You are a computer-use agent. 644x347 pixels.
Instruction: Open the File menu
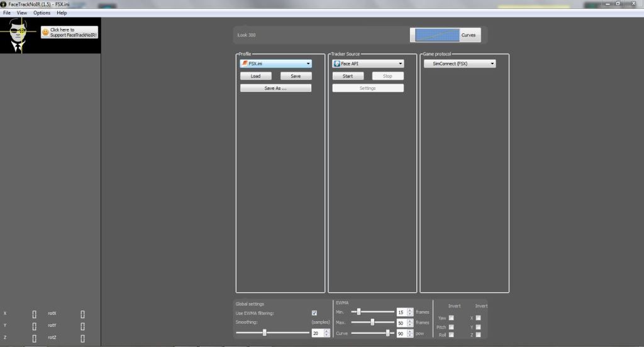tap(7, 13)
